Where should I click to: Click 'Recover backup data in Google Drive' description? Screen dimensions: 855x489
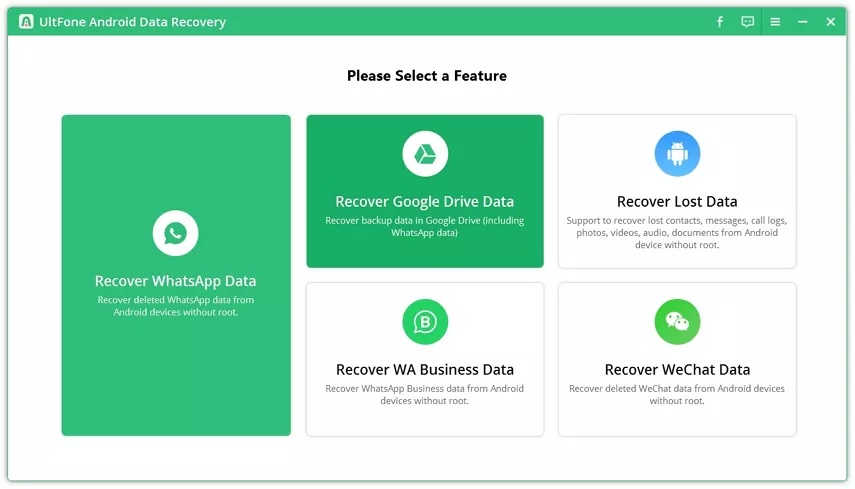[424, 227]
